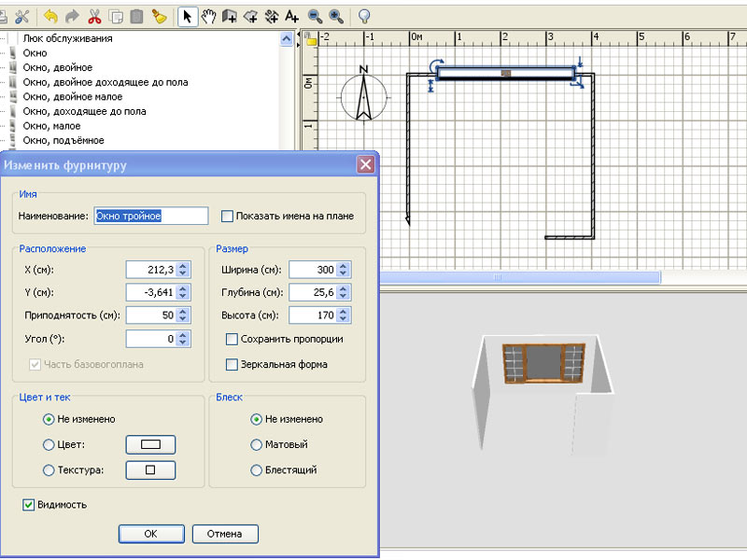Click OK to apply furniture changes
The height and width of the screenshot is (560, 747).
point(151,534)
